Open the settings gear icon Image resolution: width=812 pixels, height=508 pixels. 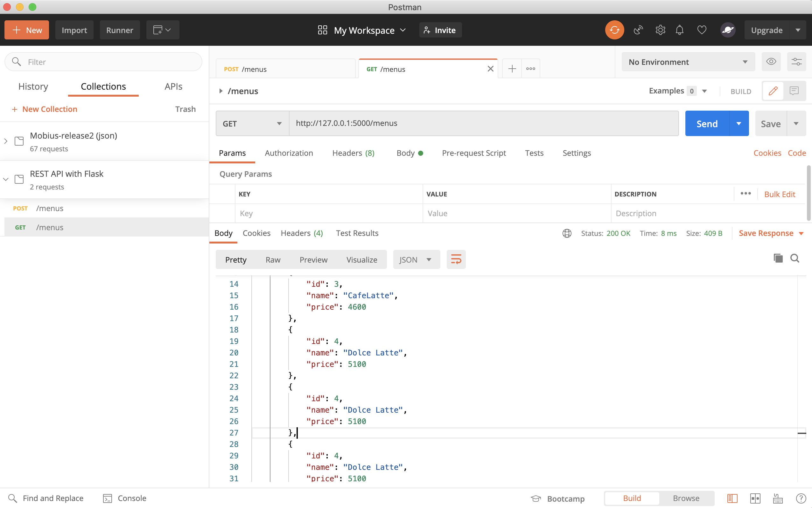click(660, 30)
